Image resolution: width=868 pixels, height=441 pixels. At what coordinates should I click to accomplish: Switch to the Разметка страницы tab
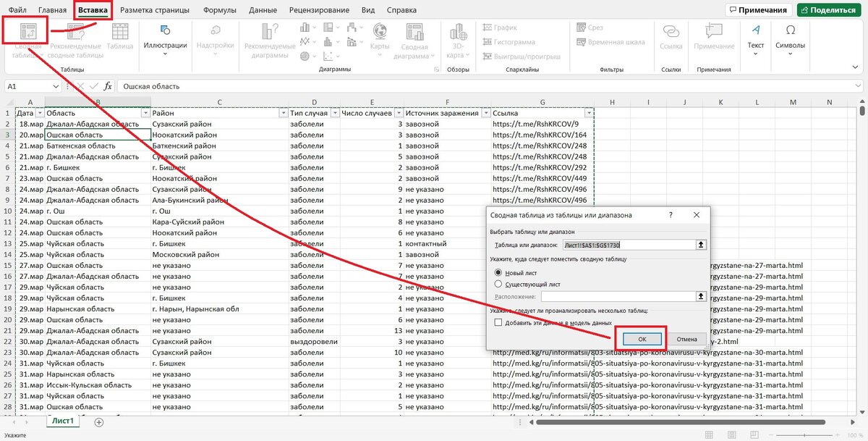click(x=155, y=11)
